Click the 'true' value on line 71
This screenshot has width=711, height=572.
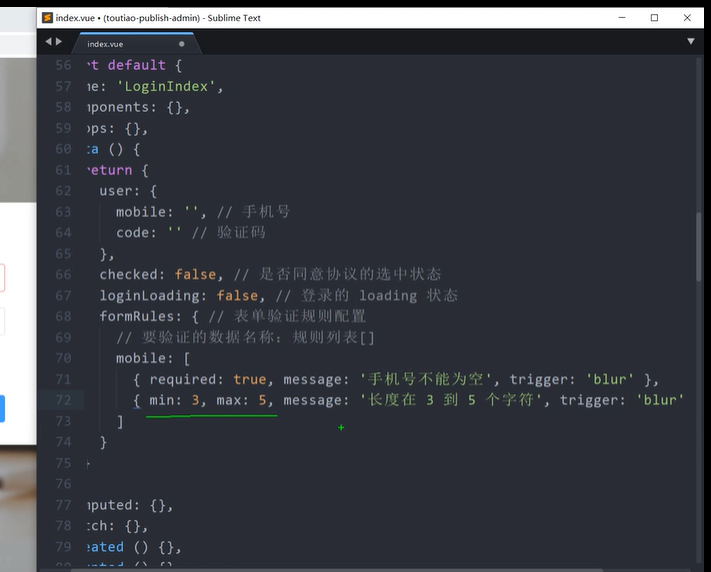click(x=249, y=379)
